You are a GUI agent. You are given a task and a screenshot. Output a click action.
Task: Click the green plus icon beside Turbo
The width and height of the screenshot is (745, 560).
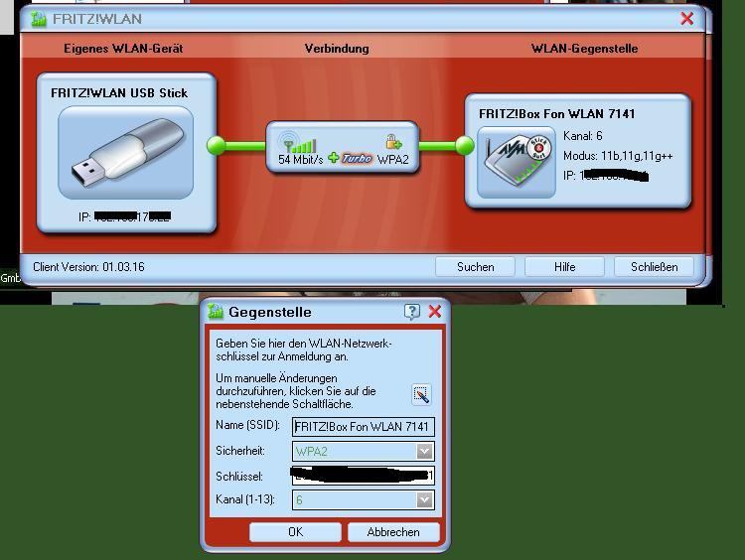[x=334, y=158]
